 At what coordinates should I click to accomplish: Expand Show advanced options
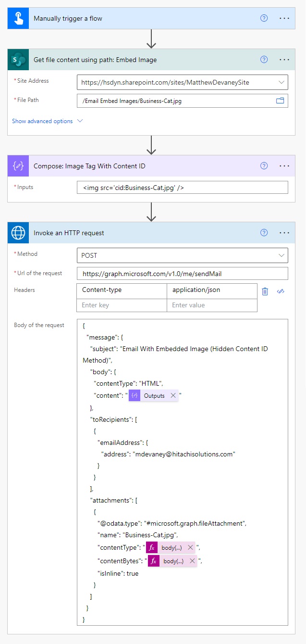click(48, 121)
